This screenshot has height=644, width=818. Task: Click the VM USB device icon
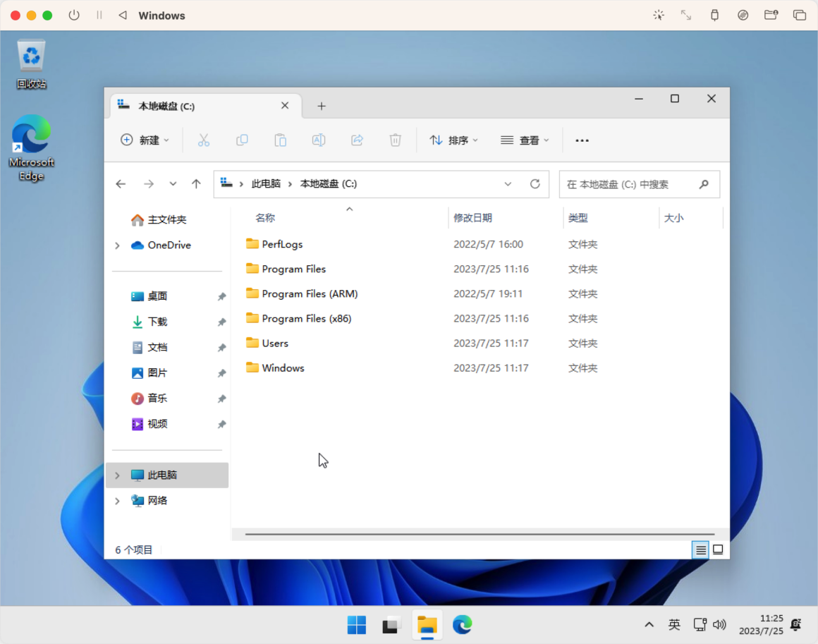pyautogui.click(x=715, y=15)
